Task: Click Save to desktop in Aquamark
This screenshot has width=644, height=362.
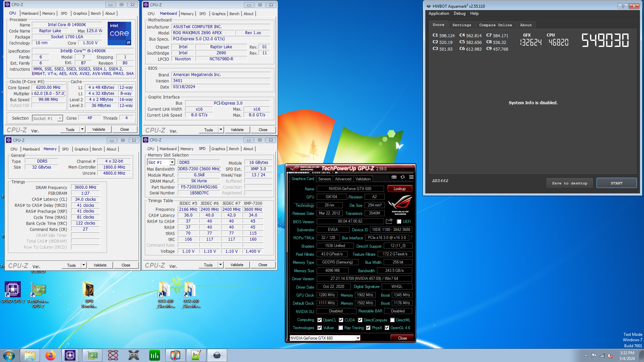Action: pyautogui.click(x=570, y=183)
